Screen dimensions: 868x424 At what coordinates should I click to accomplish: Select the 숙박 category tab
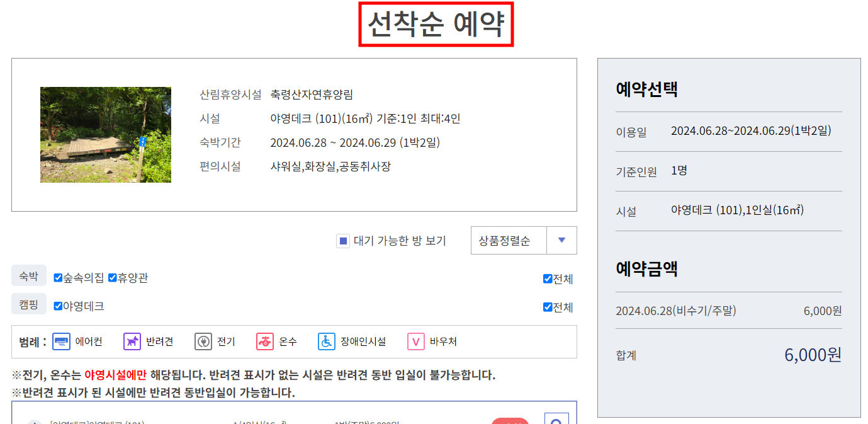pos(29,276)
